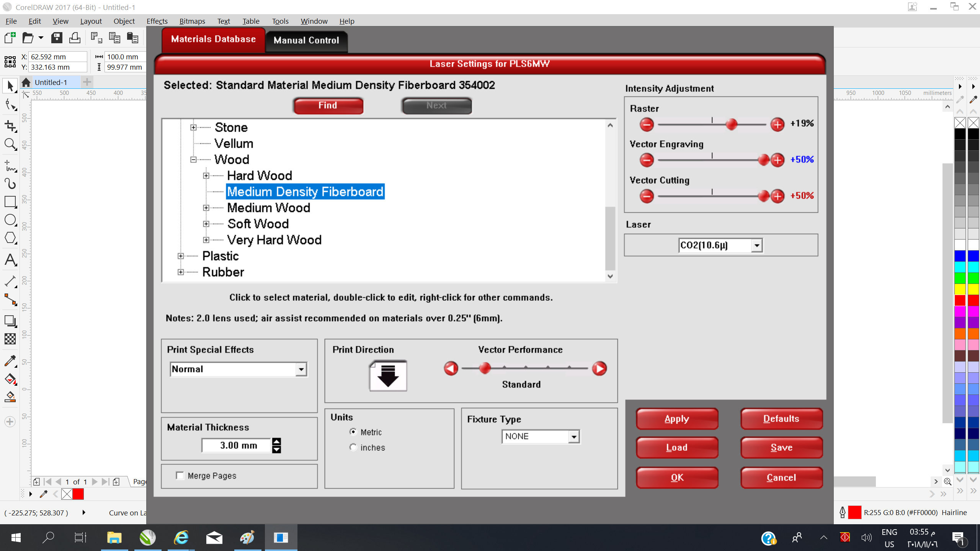
Task: Click the red Find button
Action: [328, 106]
